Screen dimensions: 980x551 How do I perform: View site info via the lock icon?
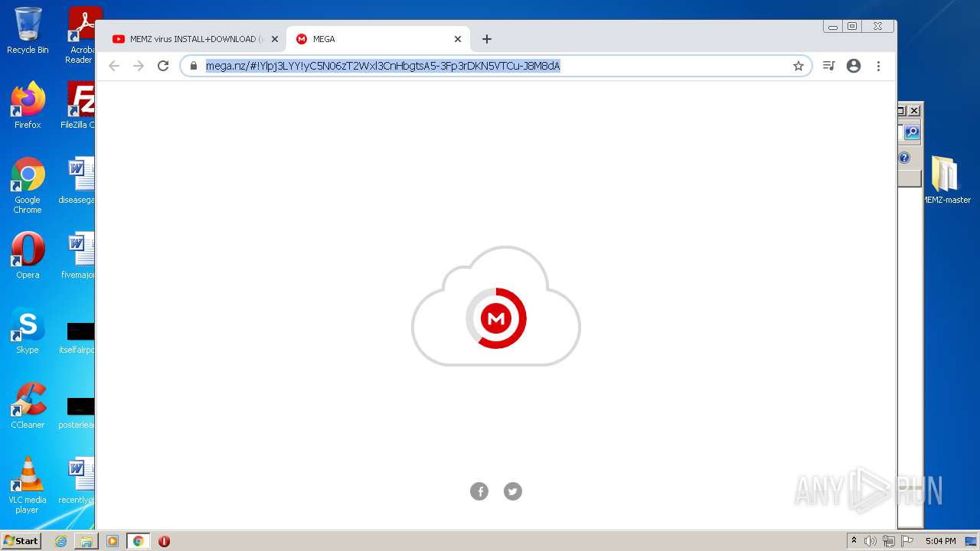(x=194, y=66)
